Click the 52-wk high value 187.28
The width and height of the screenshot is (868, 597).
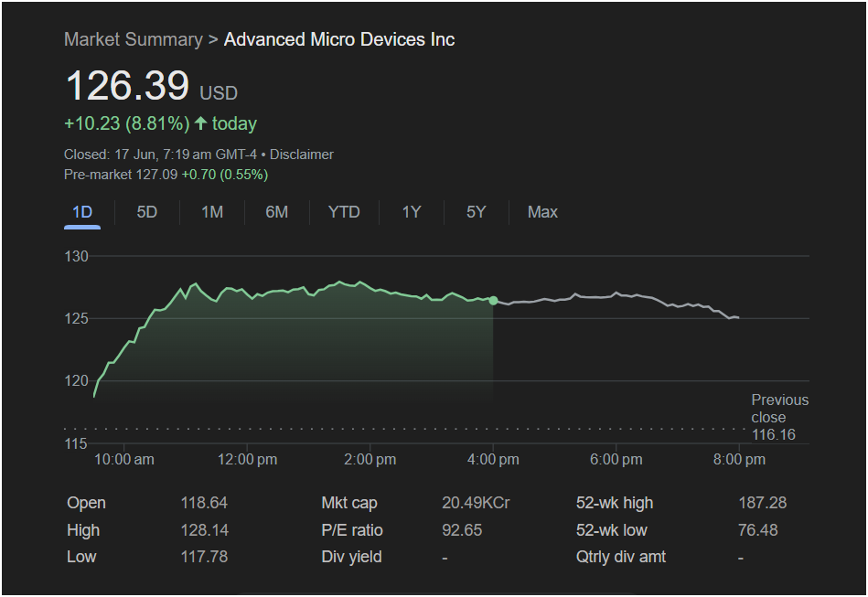[x=762, y=503]
